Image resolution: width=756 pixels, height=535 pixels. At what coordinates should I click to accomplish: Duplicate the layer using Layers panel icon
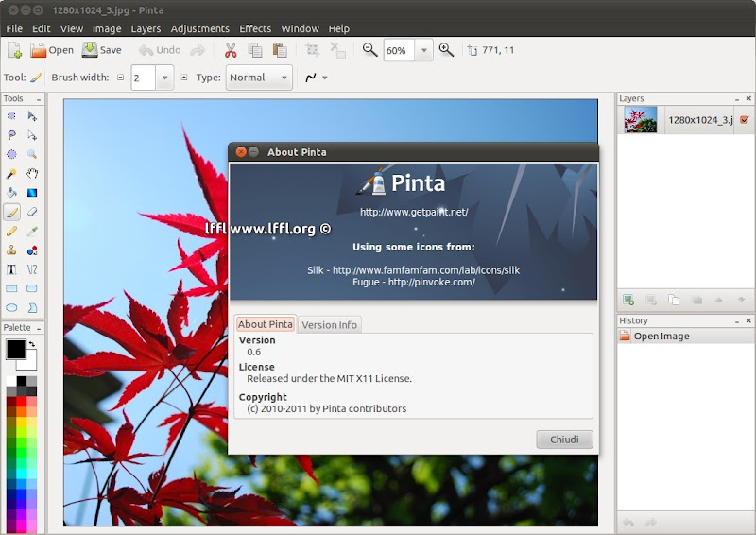click(x=674, y=300)
